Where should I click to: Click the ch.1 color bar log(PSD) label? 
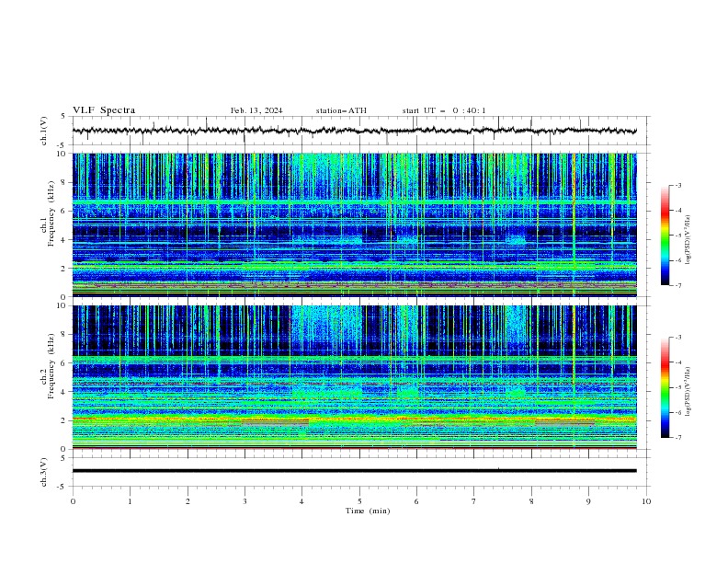pyautogui.click(x=689, y=240)
